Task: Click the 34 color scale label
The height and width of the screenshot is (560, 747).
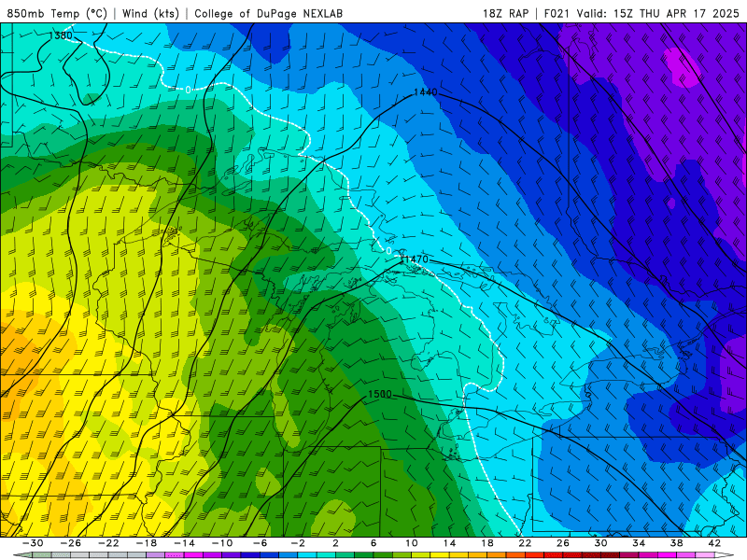Action: click(x=639, y=543)
